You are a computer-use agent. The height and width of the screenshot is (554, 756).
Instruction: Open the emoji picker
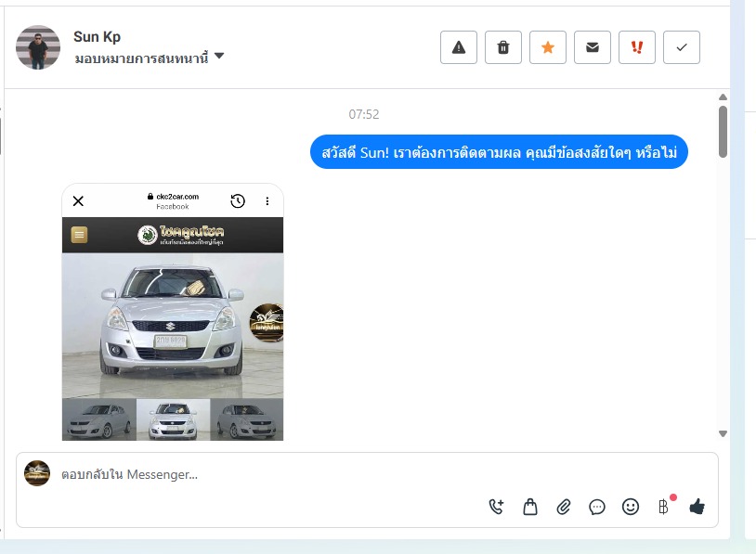coord(631,507)
